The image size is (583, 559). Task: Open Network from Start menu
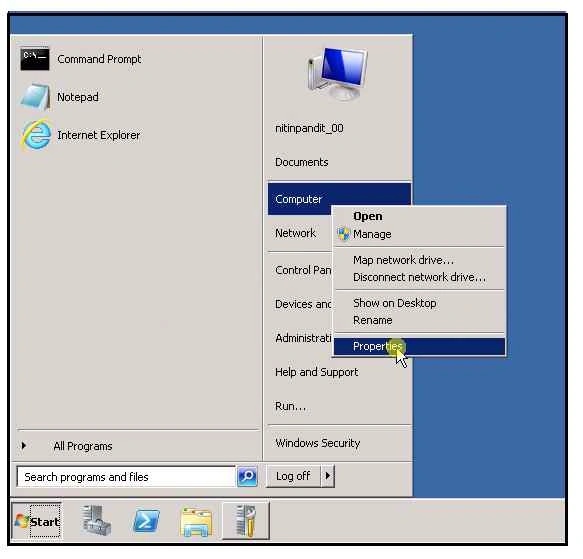click(295, 233)
